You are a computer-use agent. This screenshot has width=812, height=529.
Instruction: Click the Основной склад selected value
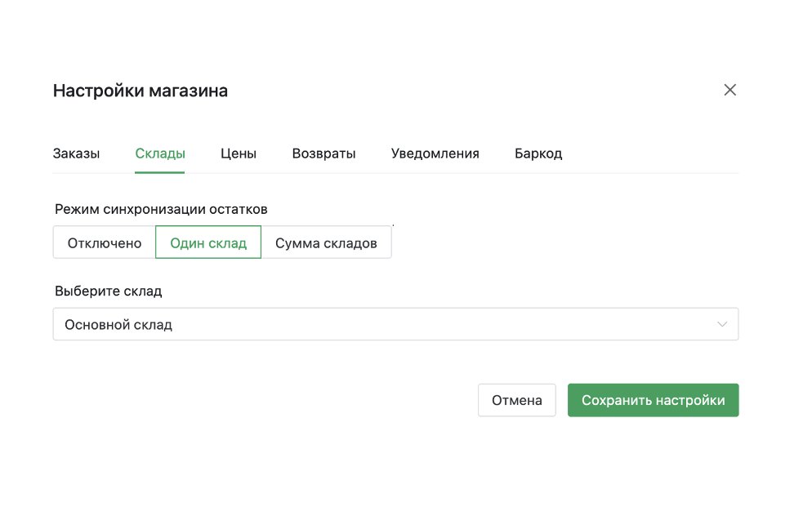click(x=118, y=325)
